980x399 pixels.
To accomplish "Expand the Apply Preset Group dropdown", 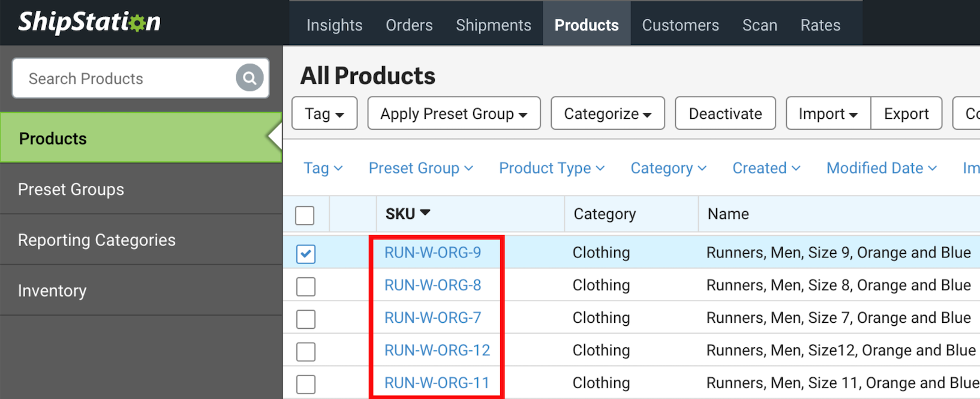I will tap(454, 113).
